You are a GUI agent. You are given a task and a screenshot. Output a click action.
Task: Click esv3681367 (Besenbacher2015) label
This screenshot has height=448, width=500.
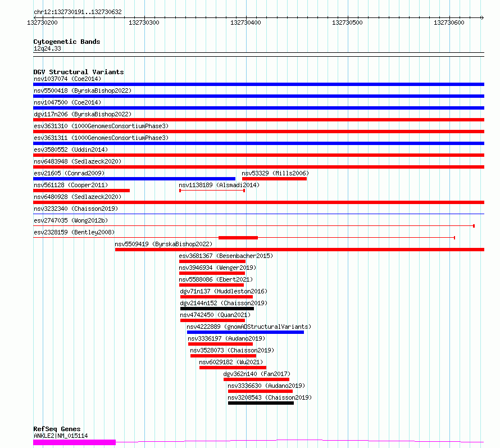[x=226, y=256]
